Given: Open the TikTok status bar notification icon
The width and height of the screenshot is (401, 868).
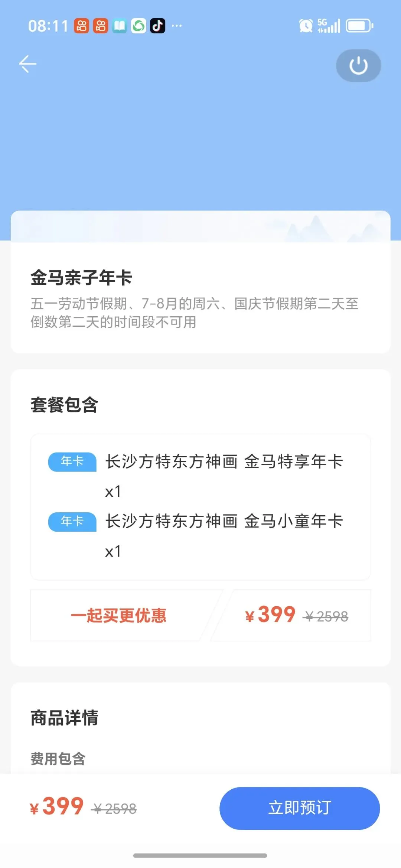Looking at the screenshot, I should (157, 26).
